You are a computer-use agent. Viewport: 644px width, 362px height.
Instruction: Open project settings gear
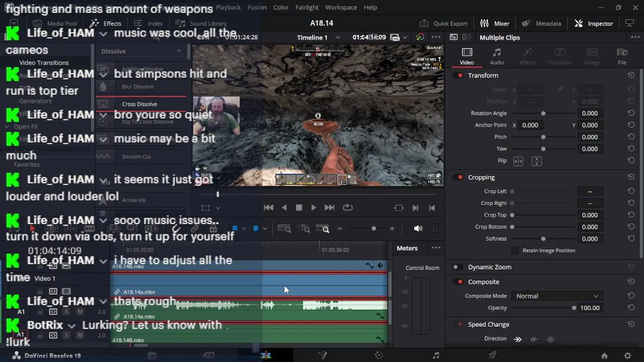(x=627, y=355)
